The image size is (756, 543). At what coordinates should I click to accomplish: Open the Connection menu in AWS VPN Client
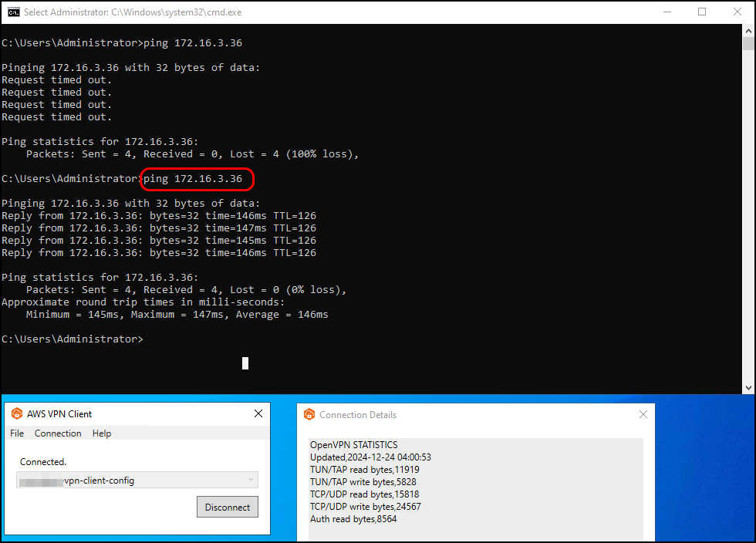pos(58,433)
